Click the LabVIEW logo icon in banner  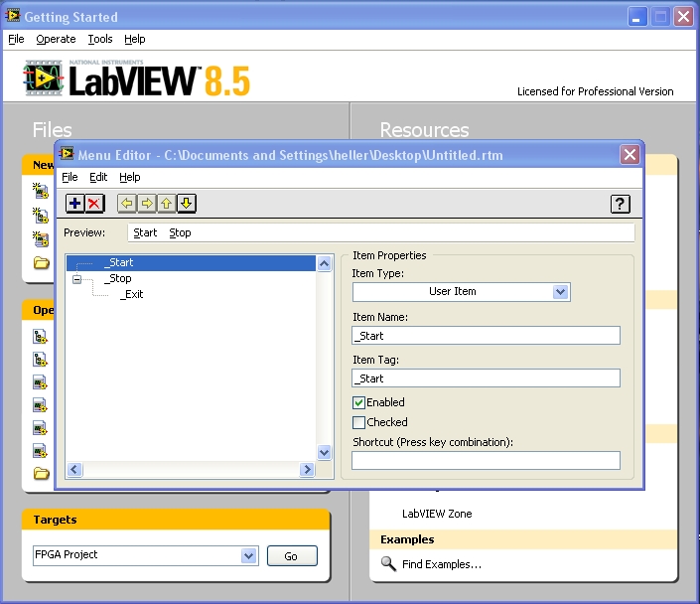[43, 78]
